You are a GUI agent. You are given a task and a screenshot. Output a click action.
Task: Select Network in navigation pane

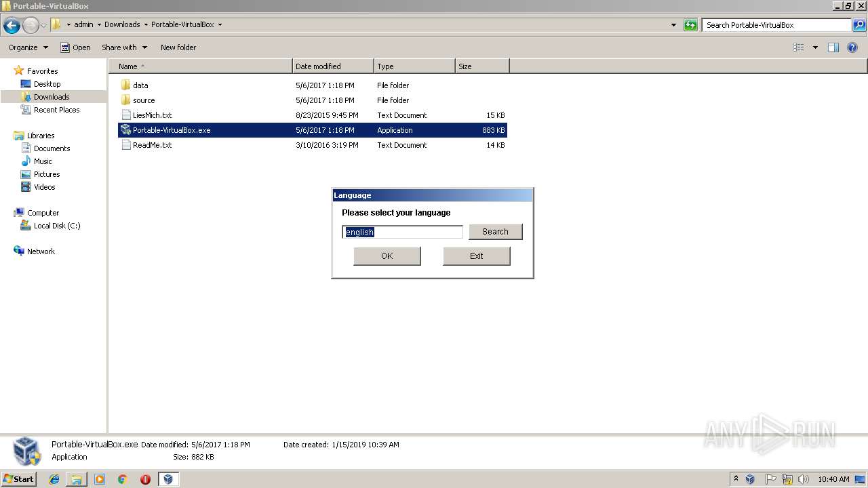41,251
